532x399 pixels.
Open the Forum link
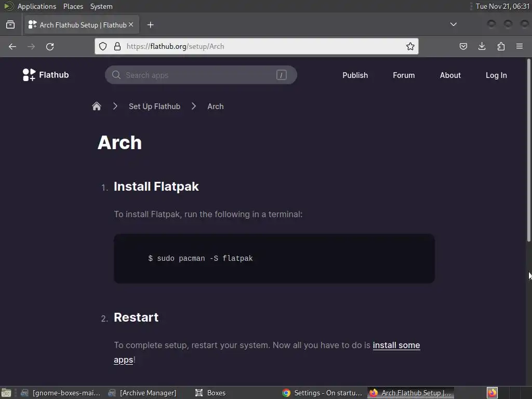tap(404, 75)
